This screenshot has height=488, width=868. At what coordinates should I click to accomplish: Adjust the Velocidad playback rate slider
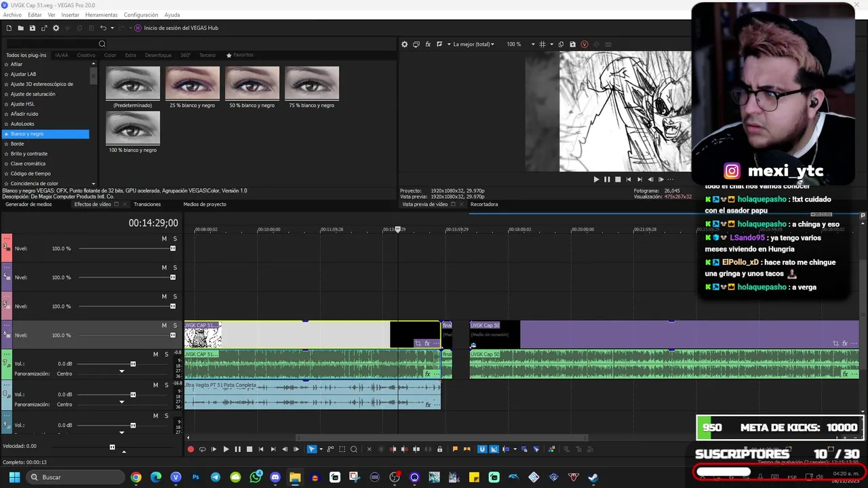click(x=113, y=447)
